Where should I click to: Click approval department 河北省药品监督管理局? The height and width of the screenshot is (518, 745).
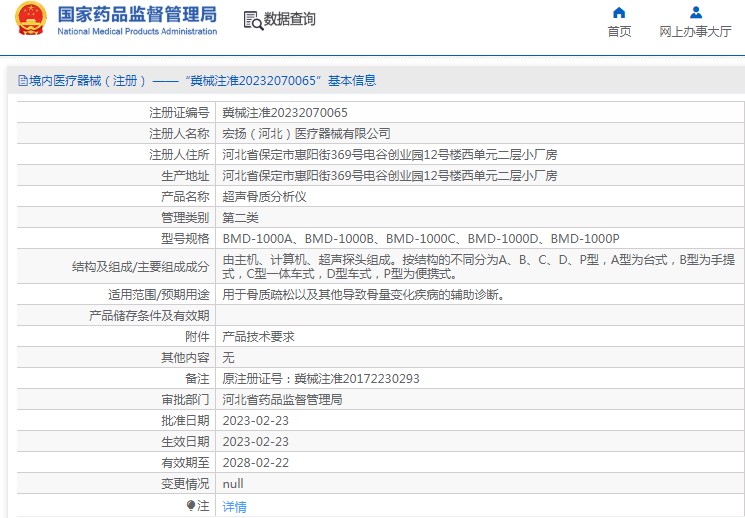pyautogui.click(x=282, y=400)
